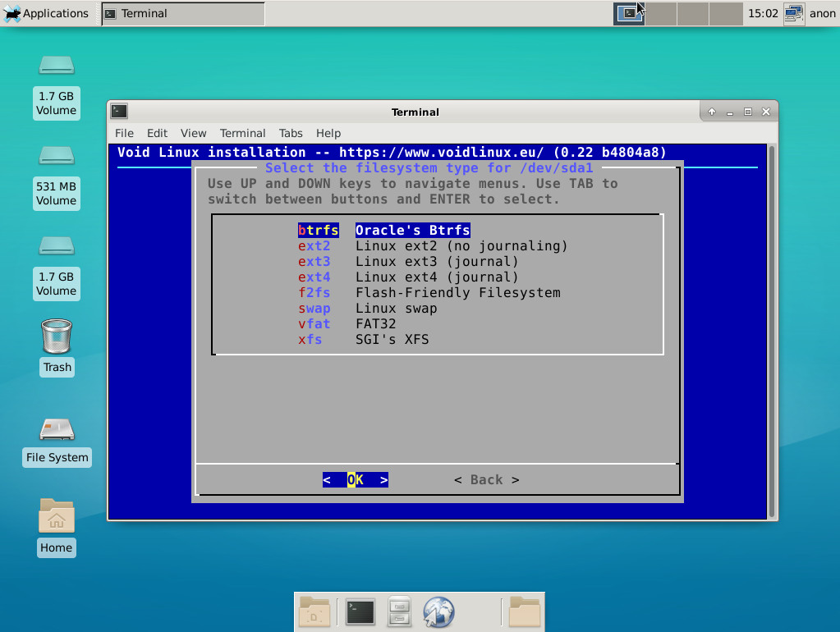
Task: Open the second 1.7 GB Volume desktop icon
Action: (57, 268)
